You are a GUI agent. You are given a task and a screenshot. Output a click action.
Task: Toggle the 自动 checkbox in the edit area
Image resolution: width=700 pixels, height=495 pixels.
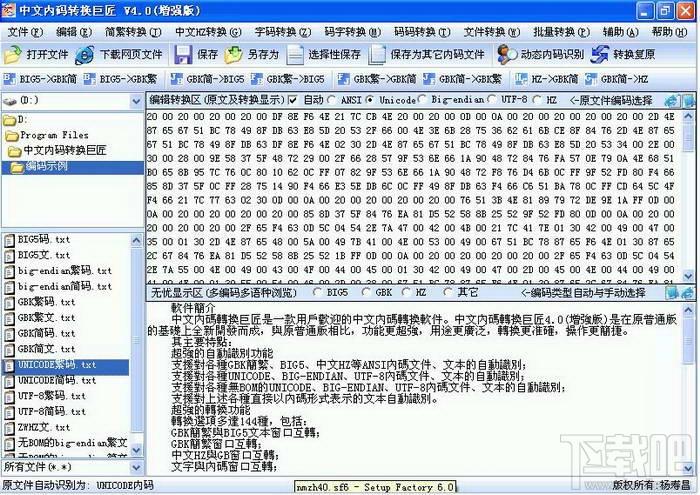click(x=293, y=100)
